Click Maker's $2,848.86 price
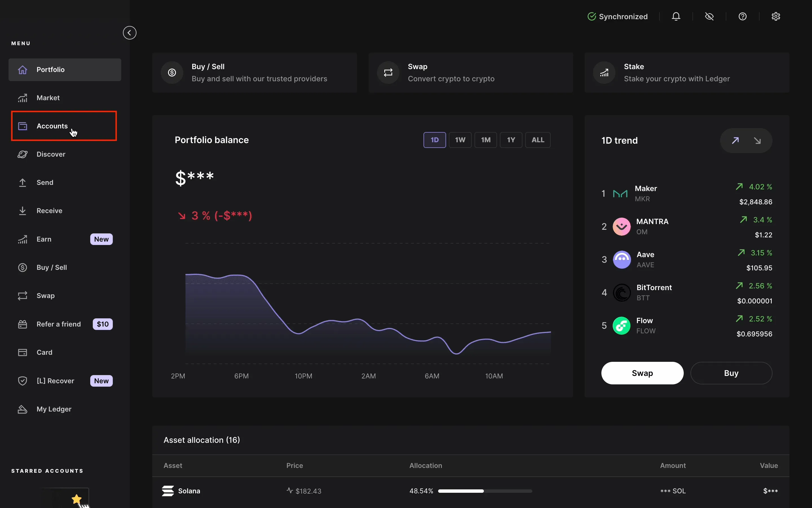 pyautogui.click(x=756, y=202)
